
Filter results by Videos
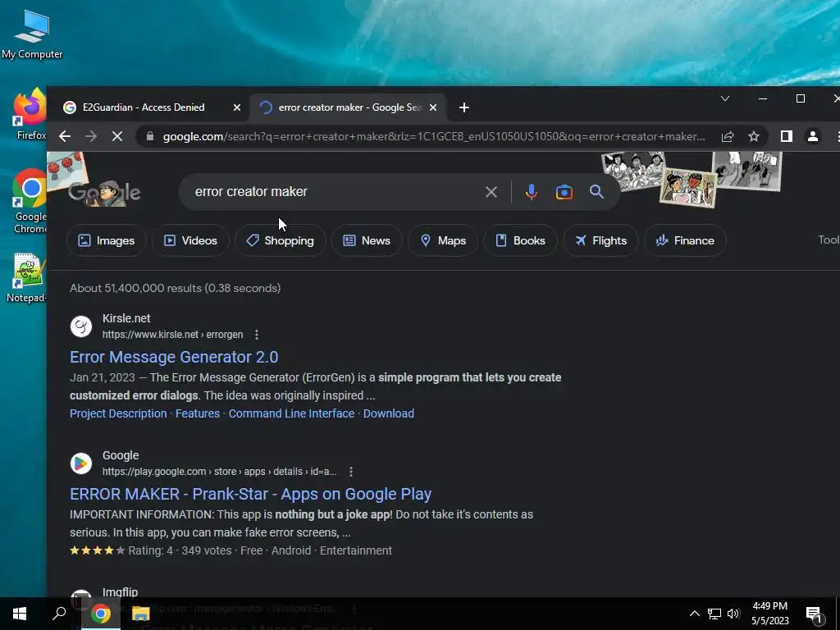190,240
